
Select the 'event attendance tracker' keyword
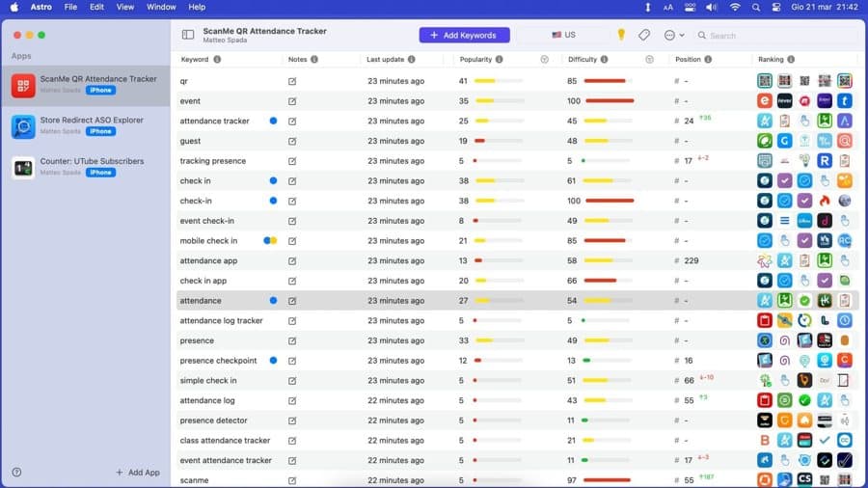coord(226,460)
